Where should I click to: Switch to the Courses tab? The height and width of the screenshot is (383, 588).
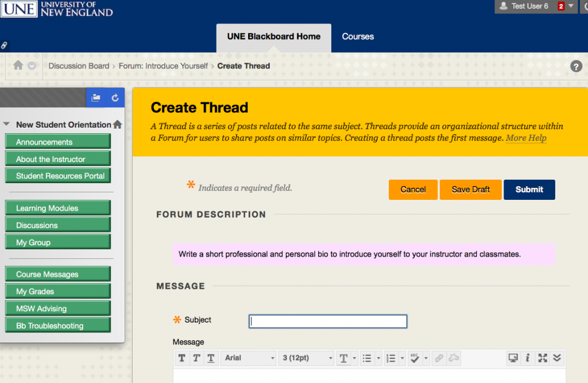[358, 37]
